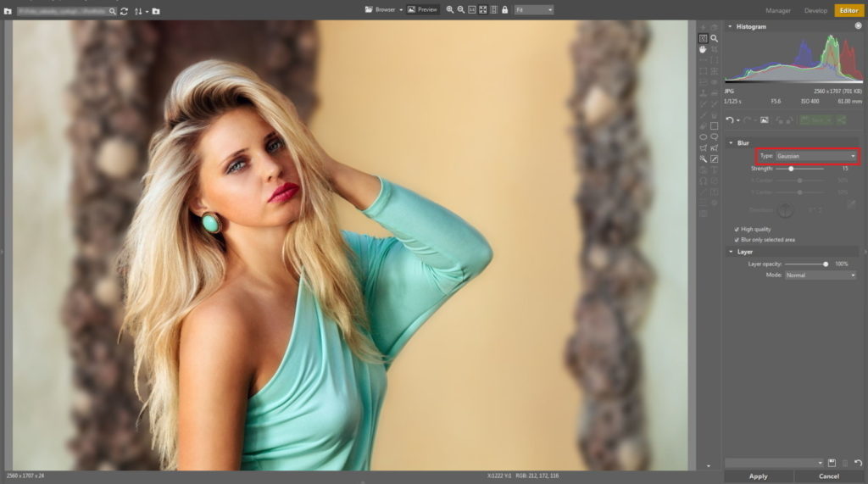Click the sort order icon
Image resolution: width=868 pixels, height=484 pixels.
138,11
